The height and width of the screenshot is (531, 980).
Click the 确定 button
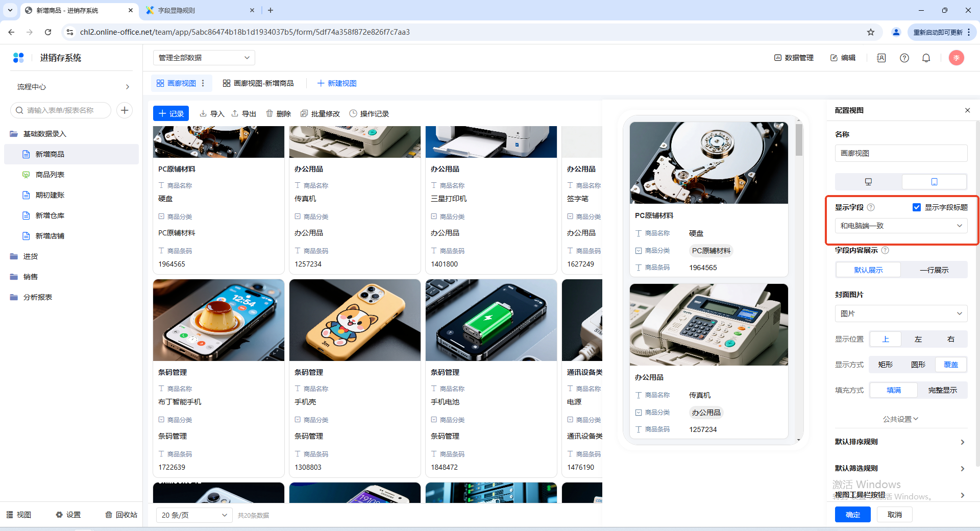852,515
